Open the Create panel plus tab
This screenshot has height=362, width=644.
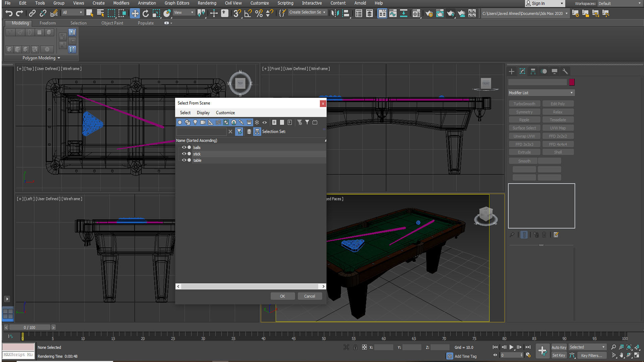(x=512, y=71)
